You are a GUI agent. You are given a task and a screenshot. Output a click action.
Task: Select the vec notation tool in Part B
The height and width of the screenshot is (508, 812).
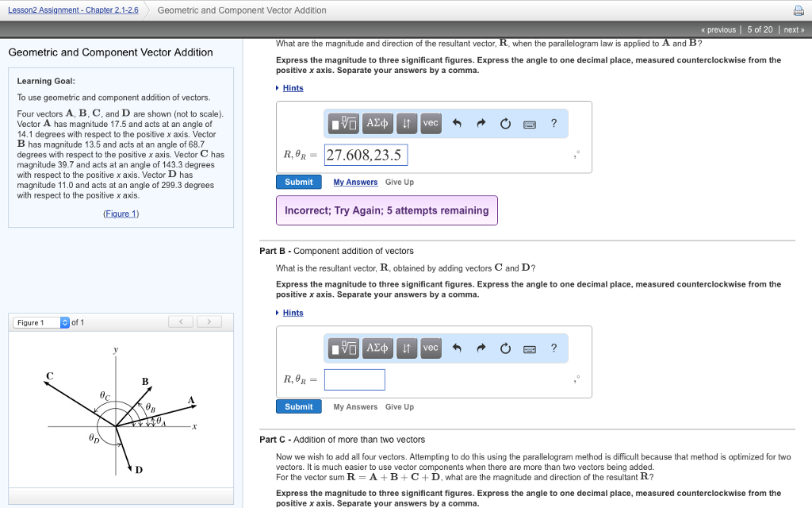431,348
